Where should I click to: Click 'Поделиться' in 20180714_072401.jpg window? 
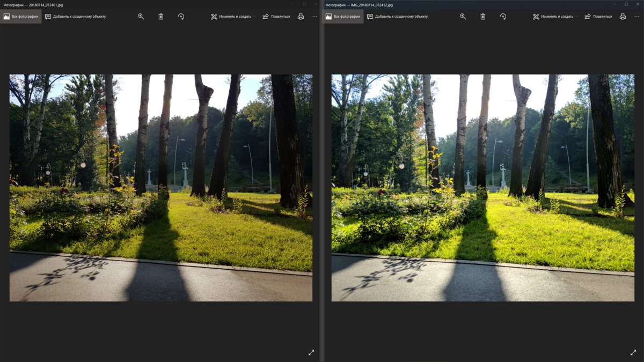[276, 17]
